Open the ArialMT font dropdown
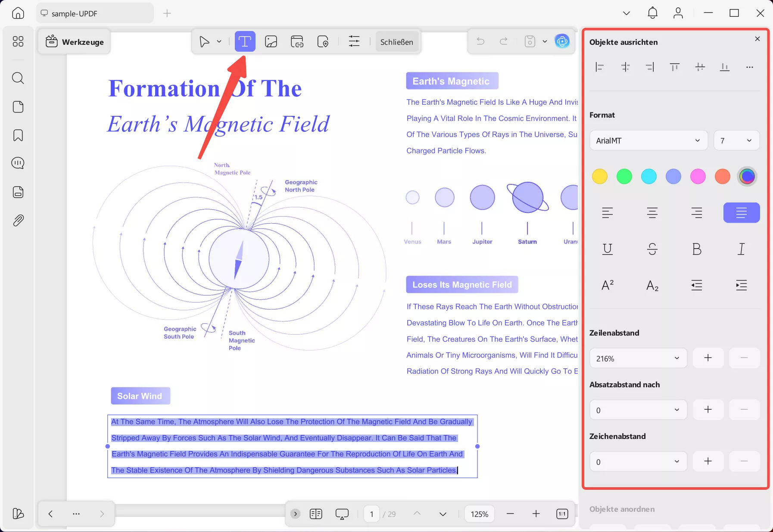Image resolution: width=773 pixels, height=532 pixels. tap(648, 140)
